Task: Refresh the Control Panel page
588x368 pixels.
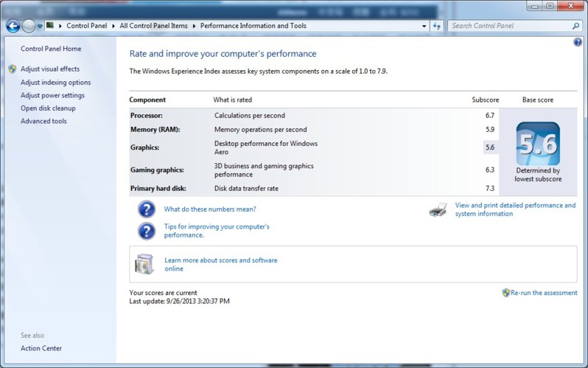Action: point(436,26)
